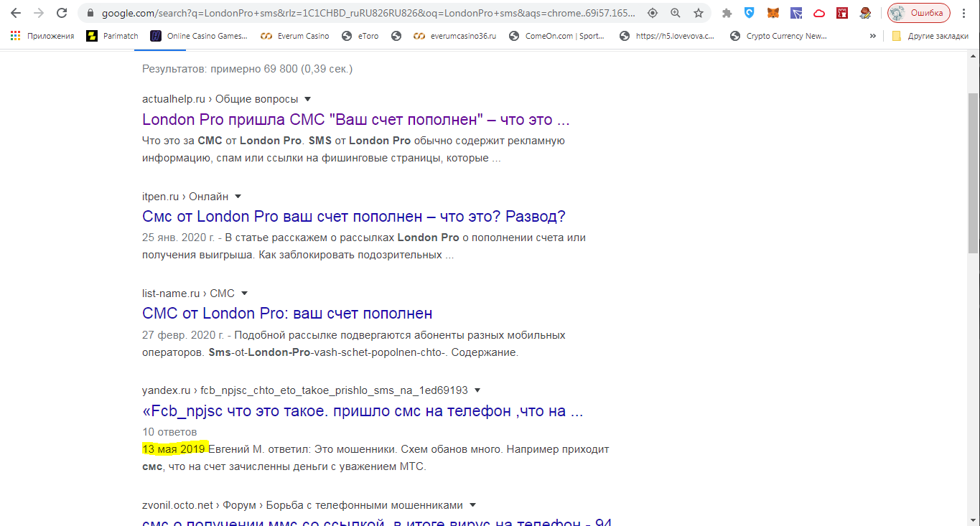The width and height of the screenshot is (980, 526).
Task: Click scrollbar down arrow
Action: [x=973, y=520]
